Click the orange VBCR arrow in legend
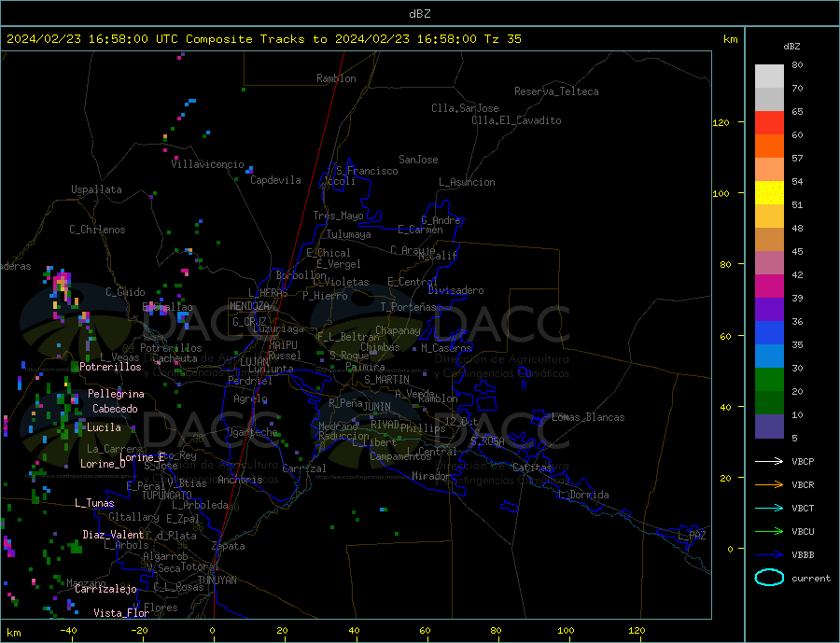The image size is (840, 643). click(769, 485)
